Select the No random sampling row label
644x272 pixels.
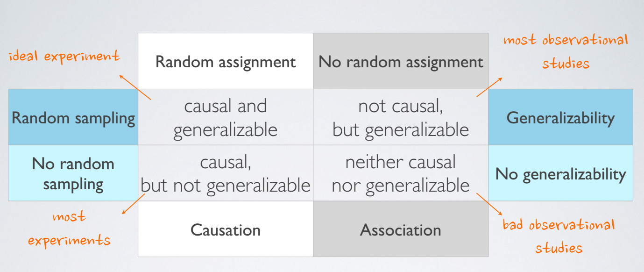(x=73, y=173)
